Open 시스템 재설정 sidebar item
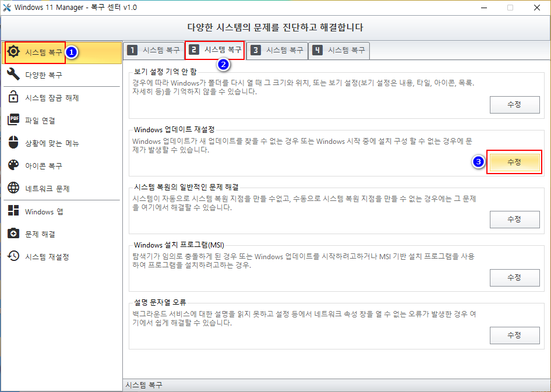This screenshot has height=392, width=551. click(x=62, y=257)
